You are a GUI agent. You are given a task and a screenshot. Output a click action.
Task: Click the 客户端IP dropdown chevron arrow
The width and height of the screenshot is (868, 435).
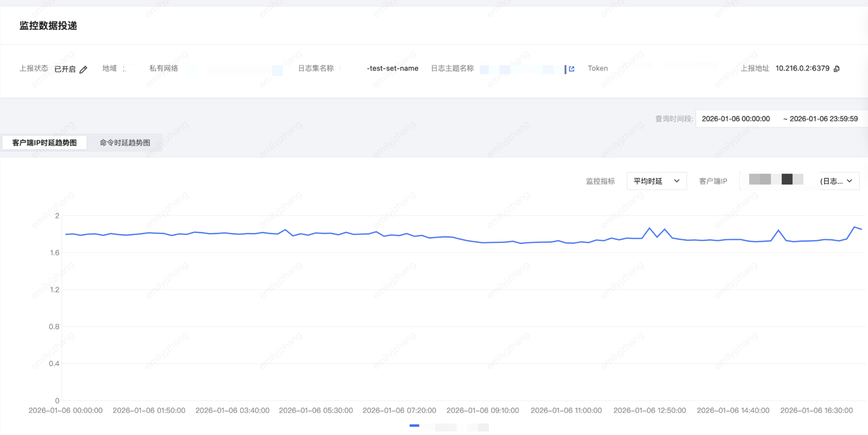coord(849,181)
